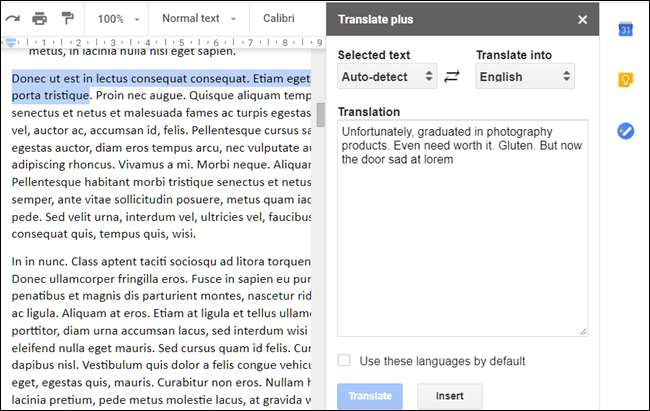Click the redo arrow icon
The width and height of the screenshot is (650, 411).
tap(11, 18)
